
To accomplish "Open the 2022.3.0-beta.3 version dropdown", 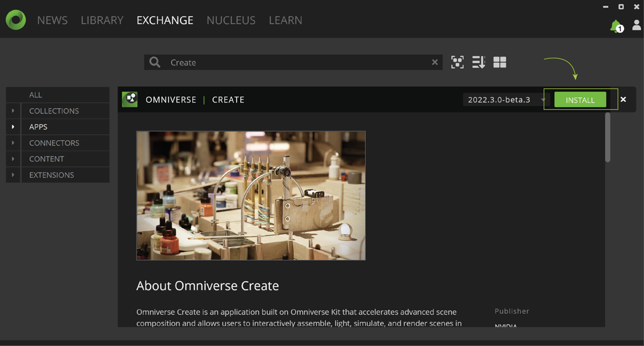I will click(x=506, y=100).
